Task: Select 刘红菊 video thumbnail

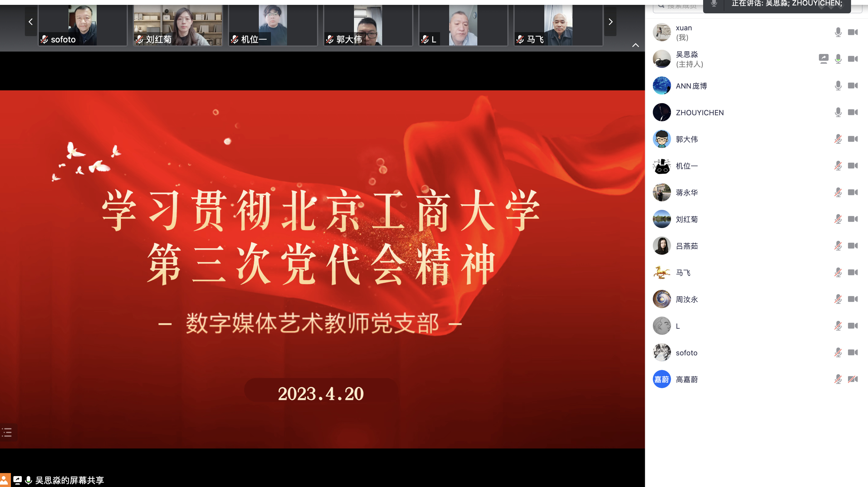Action: (x=178, y=25)
